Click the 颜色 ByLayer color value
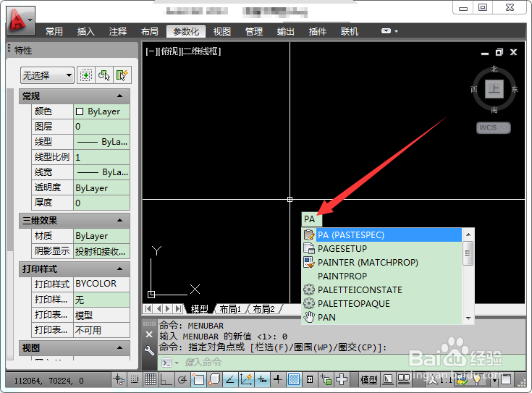 click(x=101, y=111)
